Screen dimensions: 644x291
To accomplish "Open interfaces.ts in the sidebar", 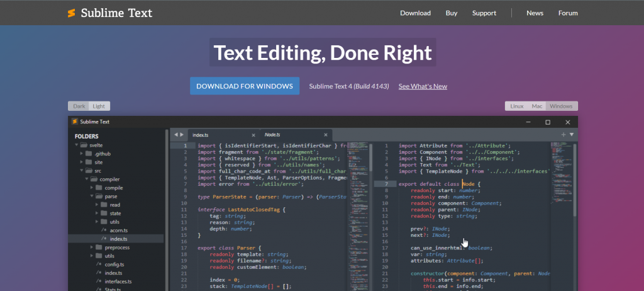I will [x=118, y=282].
